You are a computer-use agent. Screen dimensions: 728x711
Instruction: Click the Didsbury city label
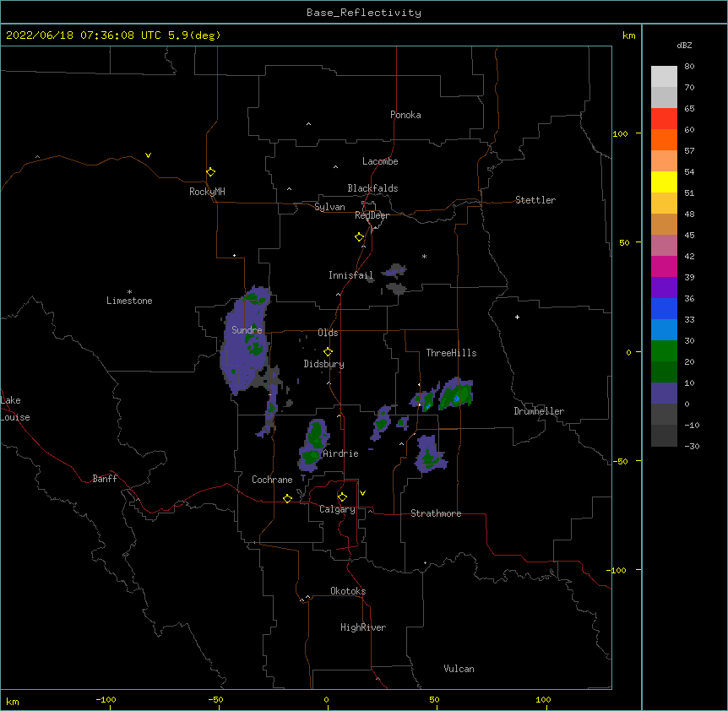(324, 364)
